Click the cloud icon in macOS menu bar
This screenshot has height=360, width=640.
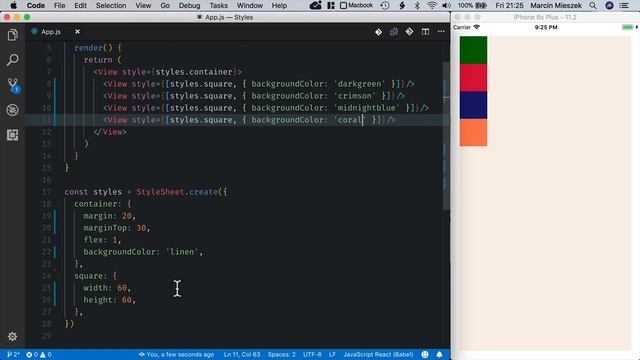pos(315,5)
